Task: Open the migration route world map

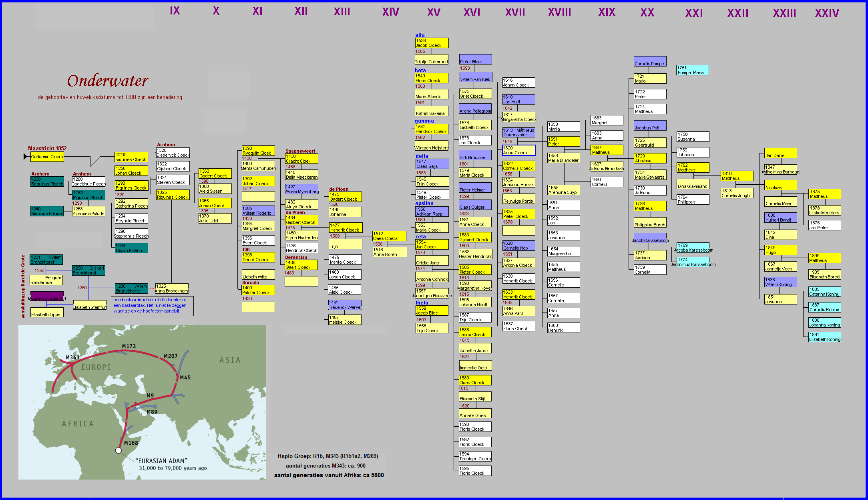Action: [x=142, y=402]
